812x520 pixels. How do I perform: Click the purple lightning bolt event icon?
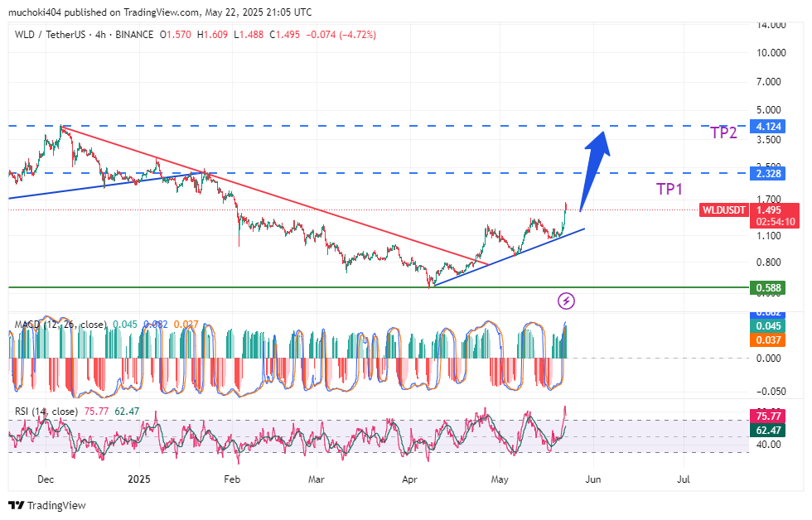[x=567, y=301]
